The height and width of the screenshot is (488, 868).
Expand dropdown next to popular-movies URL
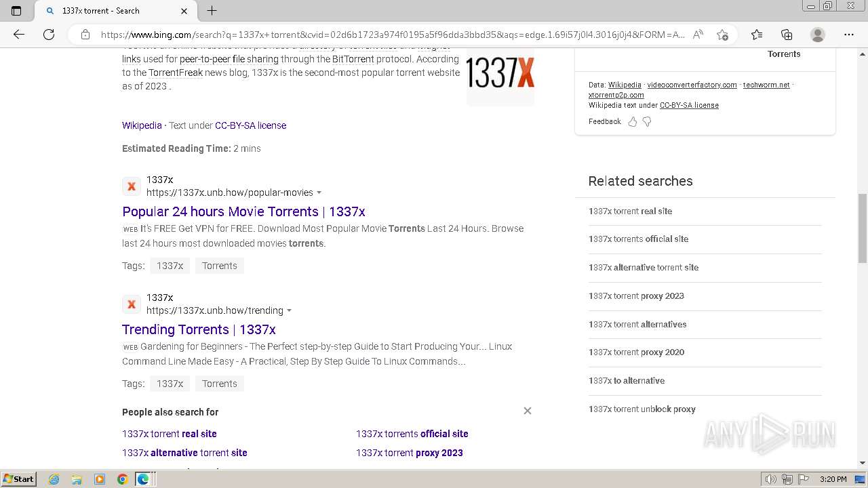coord(319,193)
